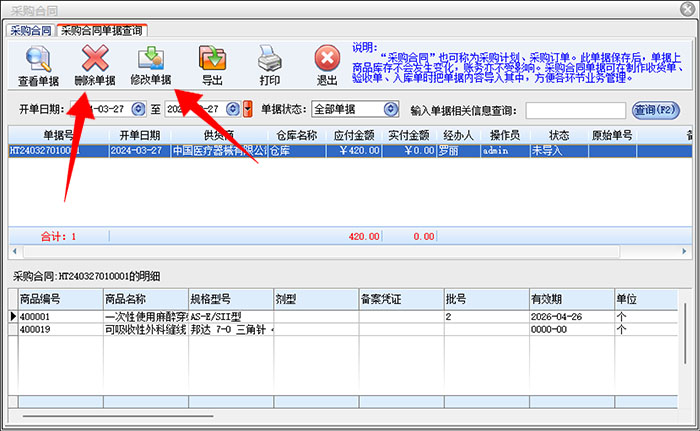Click the document info search input field
Screen dimensions: 700x431
576,109
